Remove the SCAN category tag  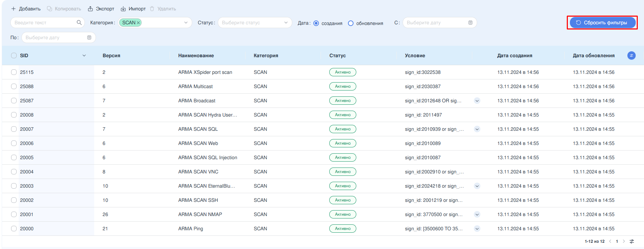(x=138, y=23)
